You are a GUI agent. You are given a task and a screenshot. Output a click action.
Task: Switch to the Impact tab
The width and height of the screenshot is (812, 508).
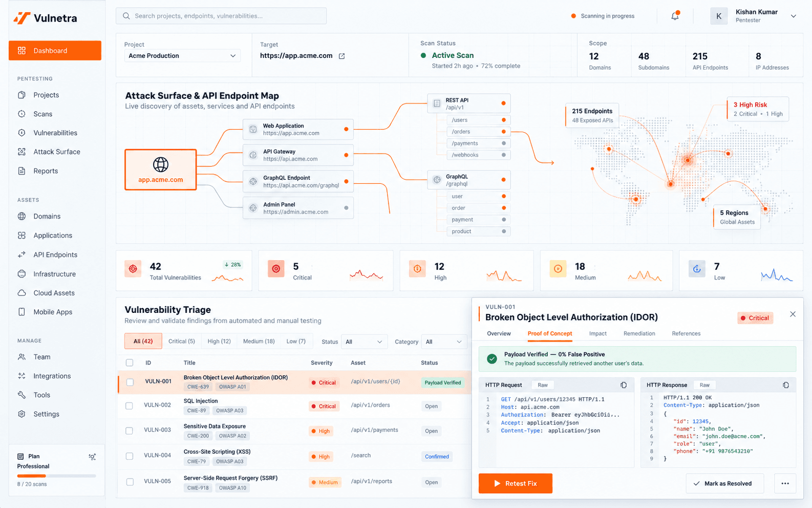pyautogui.click(x=597, y=333)
